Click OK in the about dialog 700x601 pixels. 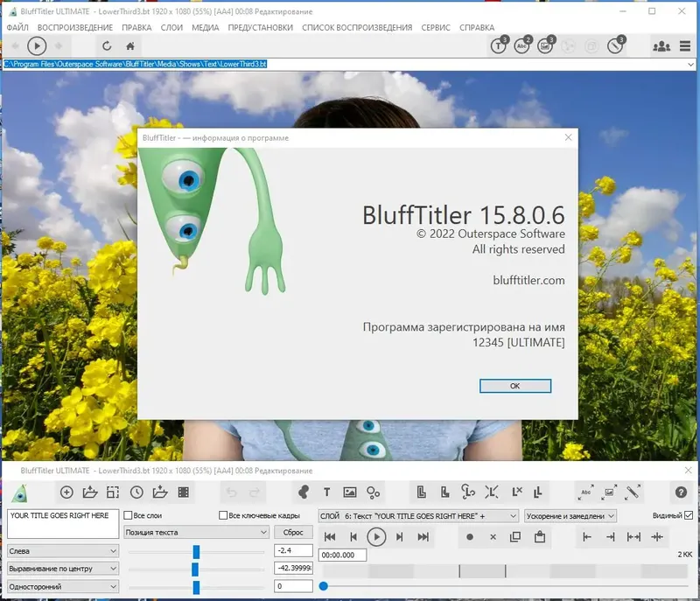(x=515, y=386)
